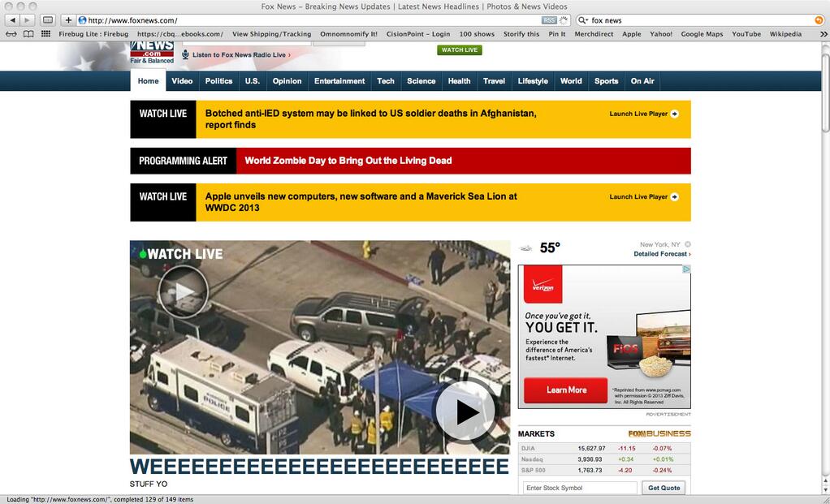Click Get Quote button
Image resolution: width=830 pixels, height=504 pixels.
(664, 488)
